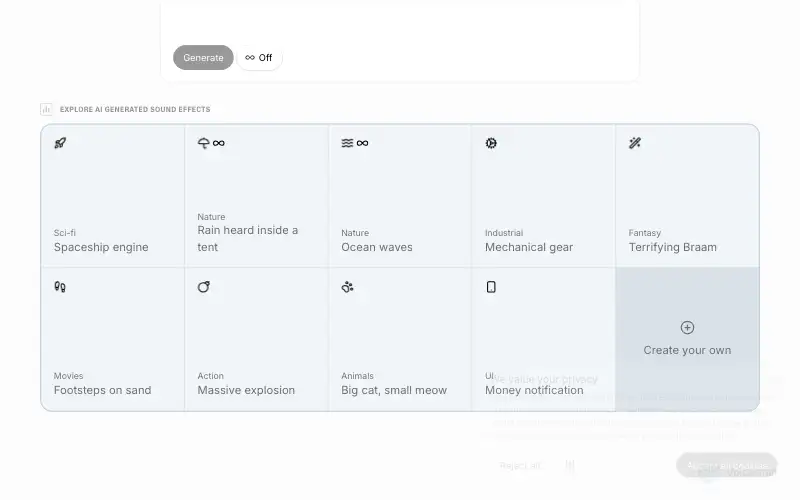The image size is (800, 500).
Task: Click the bomb icon on Massive explosion card
Action: 204,287
